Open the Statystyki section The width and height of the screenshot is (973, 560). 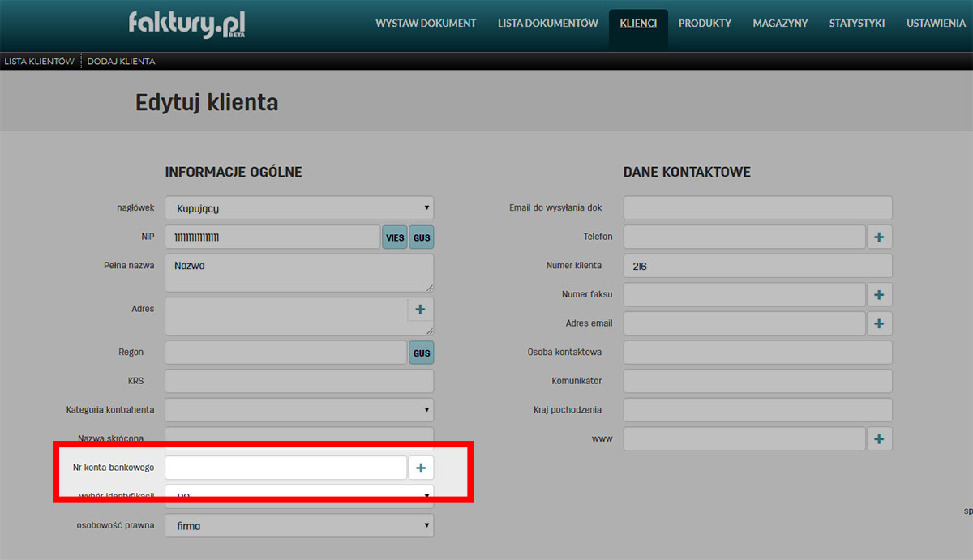pyautogui.click(x=856, y=24)
